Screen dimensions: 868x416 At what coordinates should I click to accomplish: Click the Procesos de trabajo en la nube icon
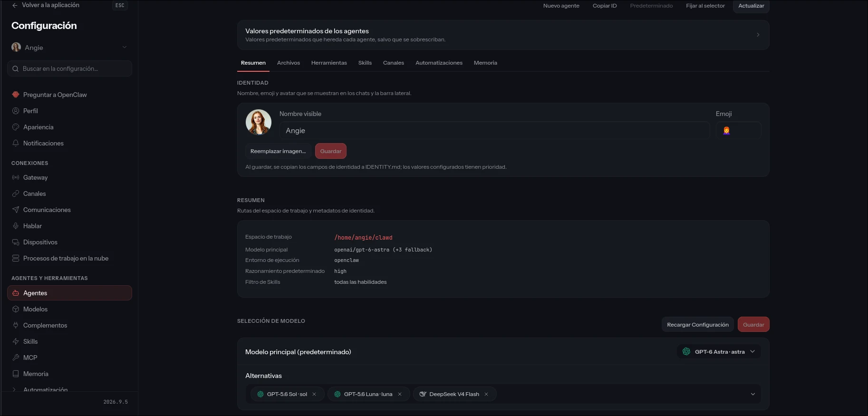(16, 258)
